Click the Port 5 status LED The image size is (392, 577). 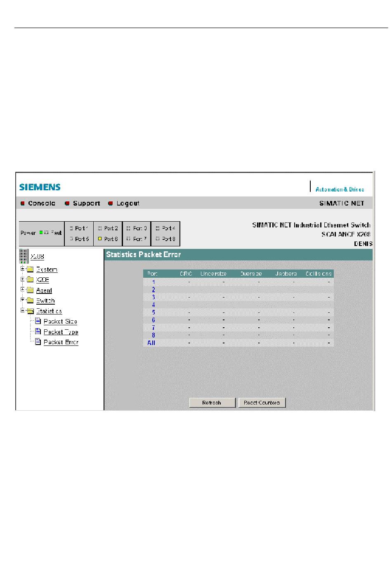point(71,239)
